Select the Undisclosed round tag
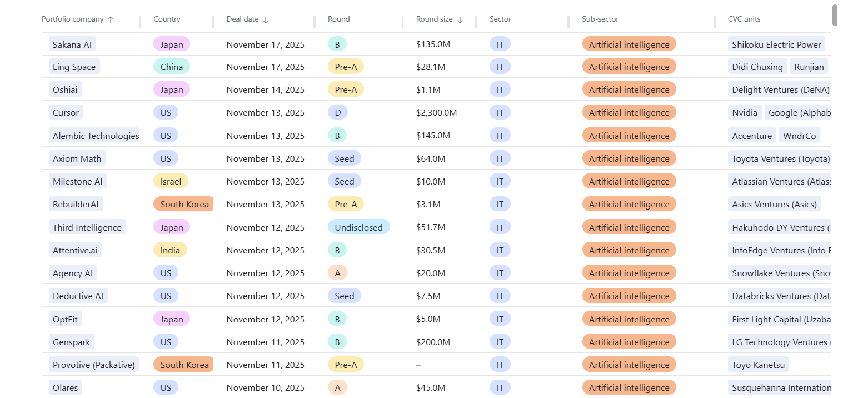The image size is (868, 398). 358,228
